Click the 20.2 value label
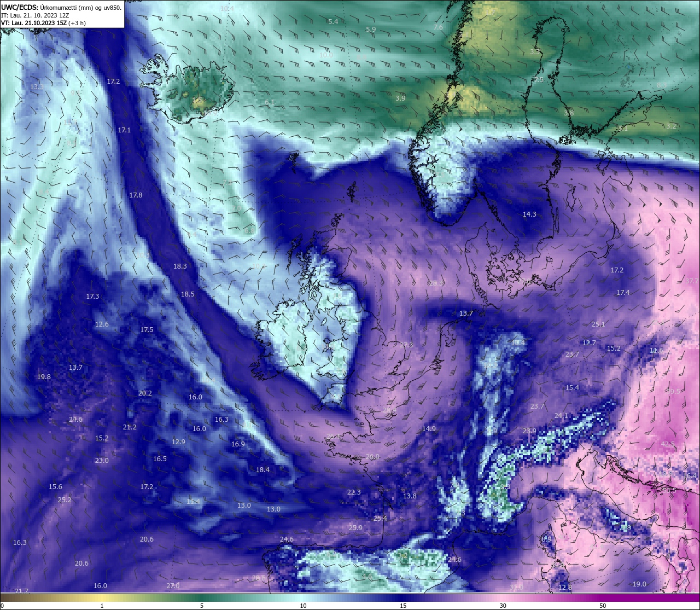The width and height of the screenshot is (700, 610). (145, 393)
